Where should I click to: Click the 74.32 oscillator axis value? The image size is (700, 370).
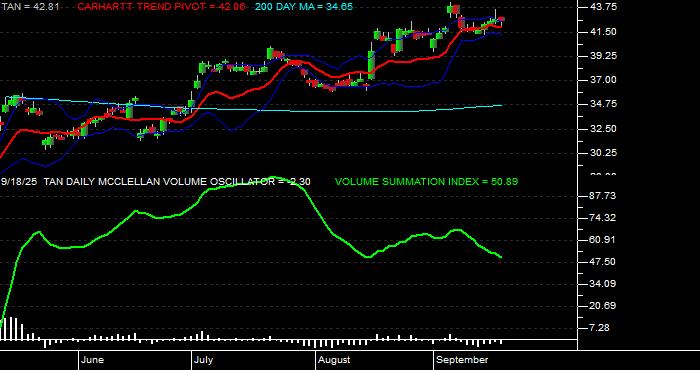pyautogui.click(x=604, y=218)
